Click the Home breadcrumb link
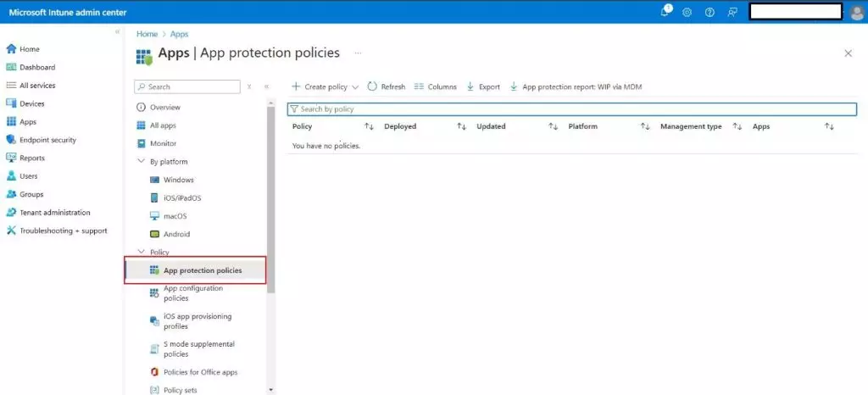 (147, 34)
